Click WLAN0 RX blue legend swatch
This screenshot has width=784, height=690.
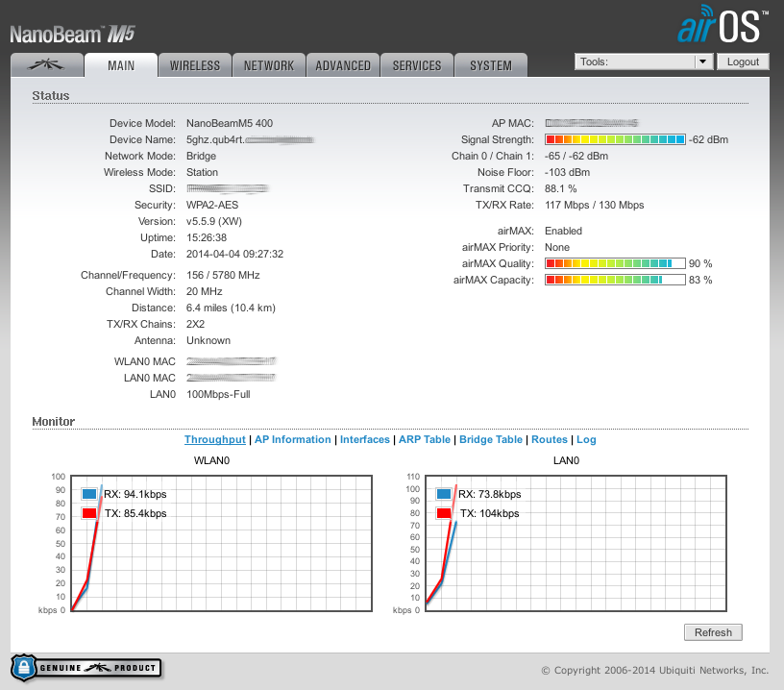[x=89, y=494]
